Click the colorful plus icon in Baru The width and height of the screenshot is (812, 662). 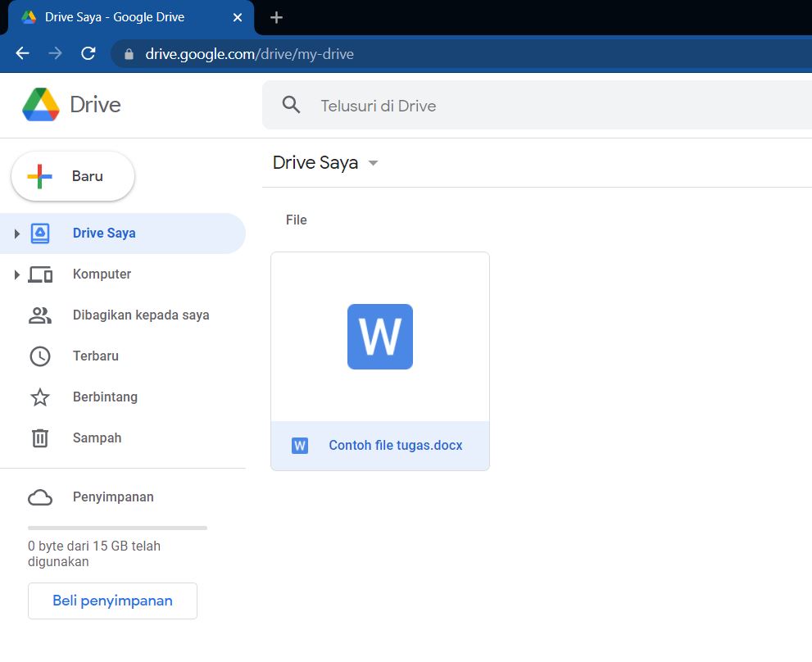point(40,176)
